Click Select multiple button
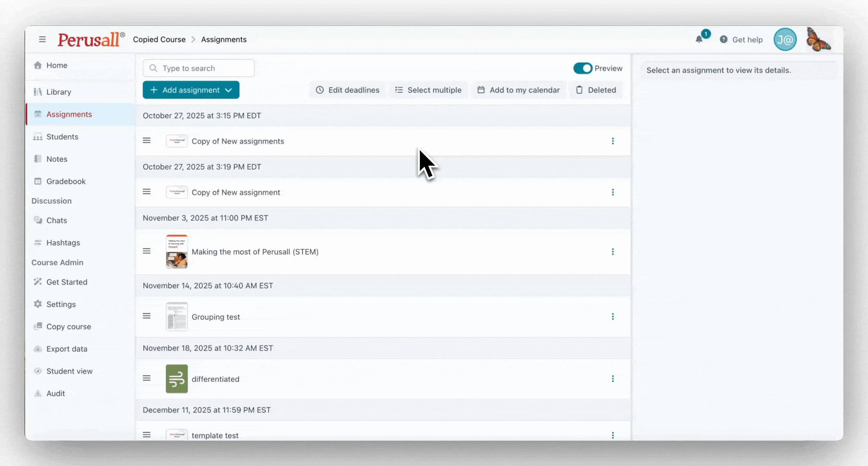The height and width of the screenshot is (466, 868). click(428, 90)
